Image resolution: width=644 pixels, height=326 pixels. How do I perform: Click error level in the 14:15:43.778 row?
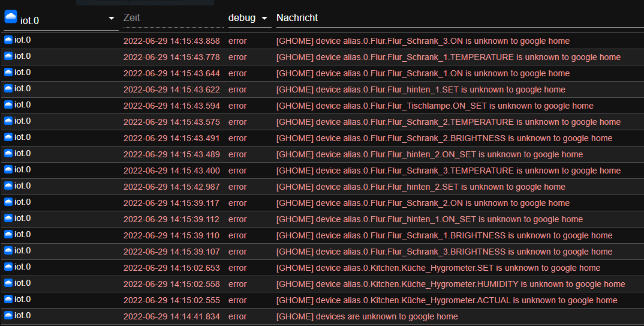pos(237,57)
